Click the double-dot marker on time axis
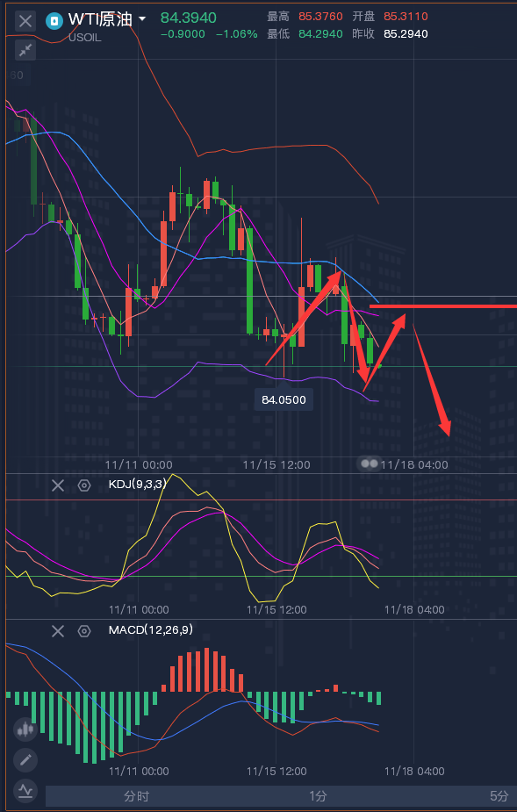 point(370,463)
